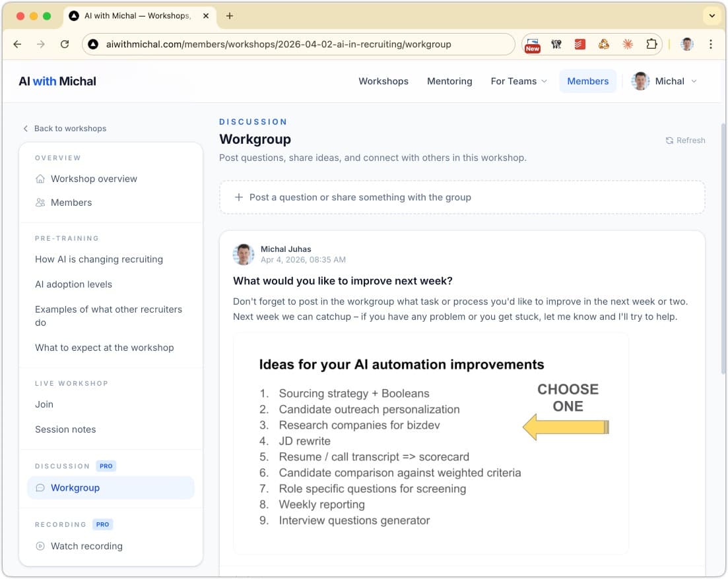728x579 pixels.
Task: Expand the tab search chevron button
Action: click(711, 16)
